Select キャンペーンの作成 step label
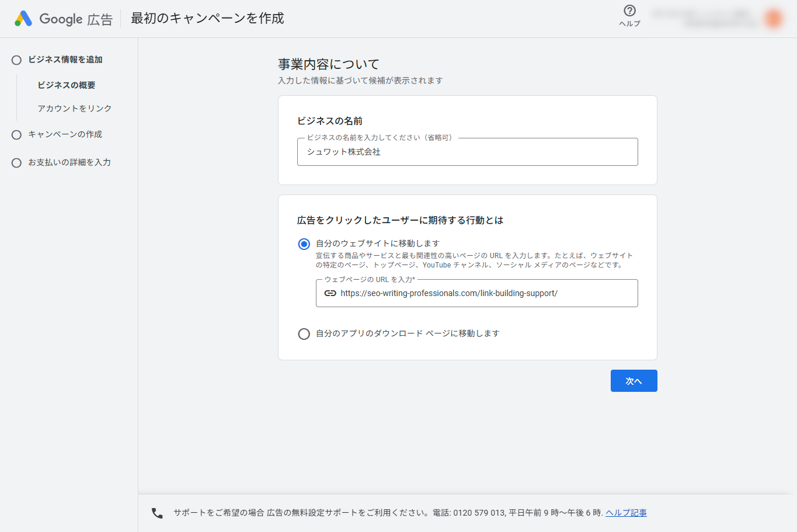797x532 pixels. 65,134
